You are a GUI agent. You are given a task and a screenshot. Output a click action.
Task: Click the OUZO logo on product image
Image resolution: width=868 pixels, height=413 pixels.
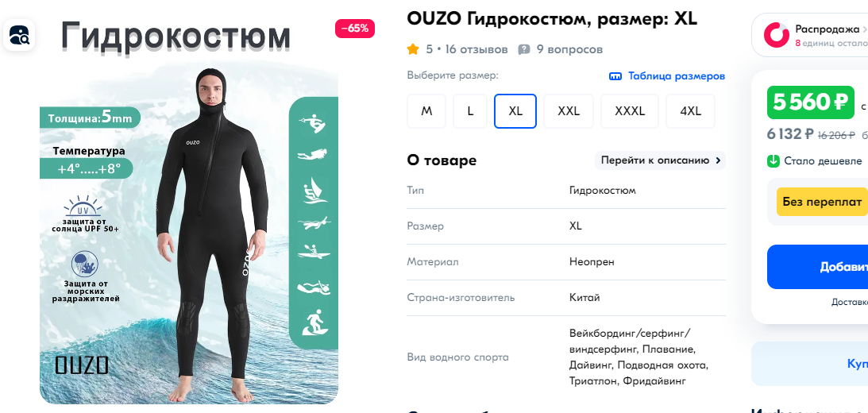coord(81,365)
